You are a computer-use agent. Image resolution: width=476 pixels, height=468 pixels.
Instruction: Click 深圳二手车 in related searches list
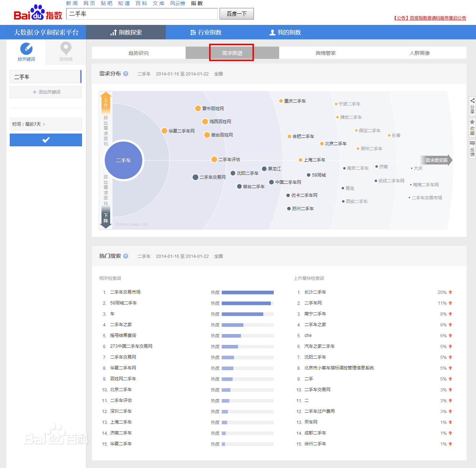click(121, 411)
